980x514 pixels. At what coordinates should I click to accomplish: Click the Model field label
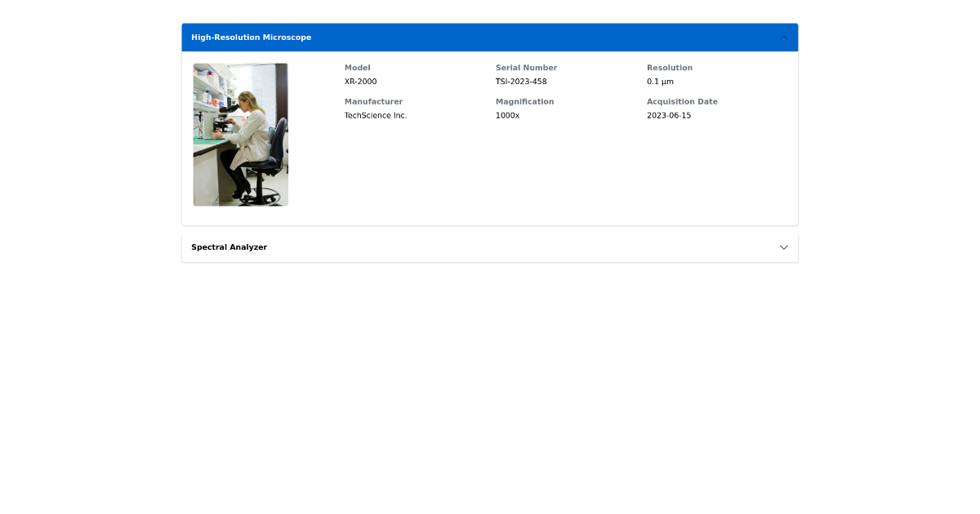357,68
